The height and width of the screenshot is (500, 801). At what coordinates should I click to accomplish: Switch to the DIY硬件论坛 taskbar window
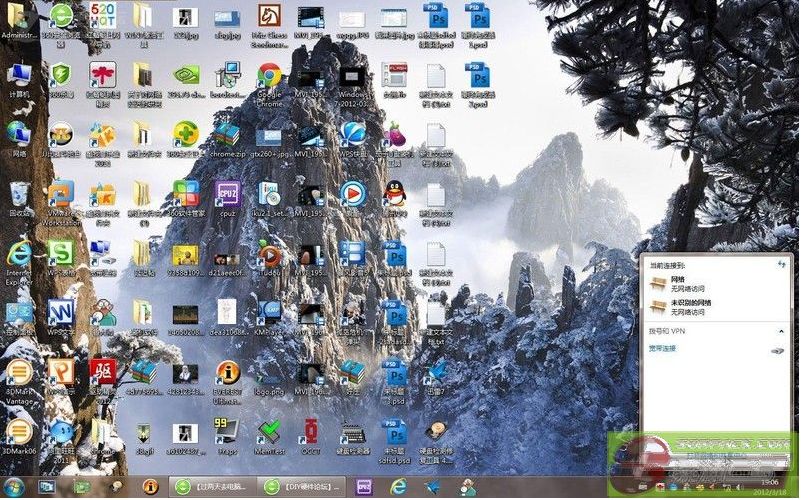[x=305, y=486]
